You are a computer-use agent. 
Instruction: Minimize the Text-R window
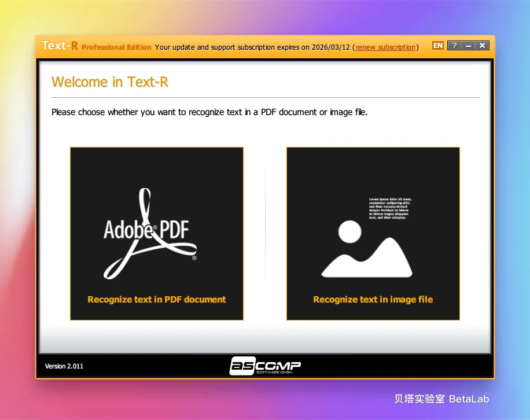[468, 46]
